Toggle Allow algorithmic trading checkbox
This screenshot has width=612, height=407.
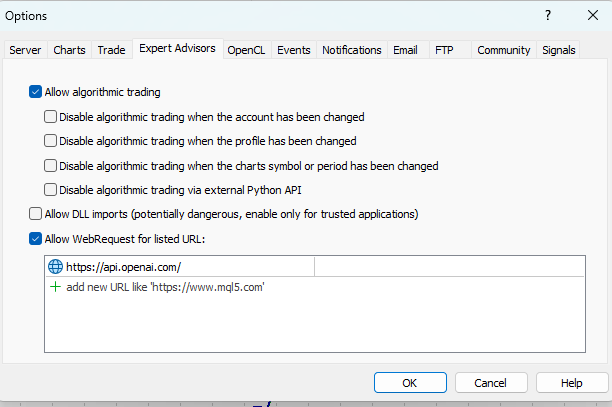[x=36, y=92]
